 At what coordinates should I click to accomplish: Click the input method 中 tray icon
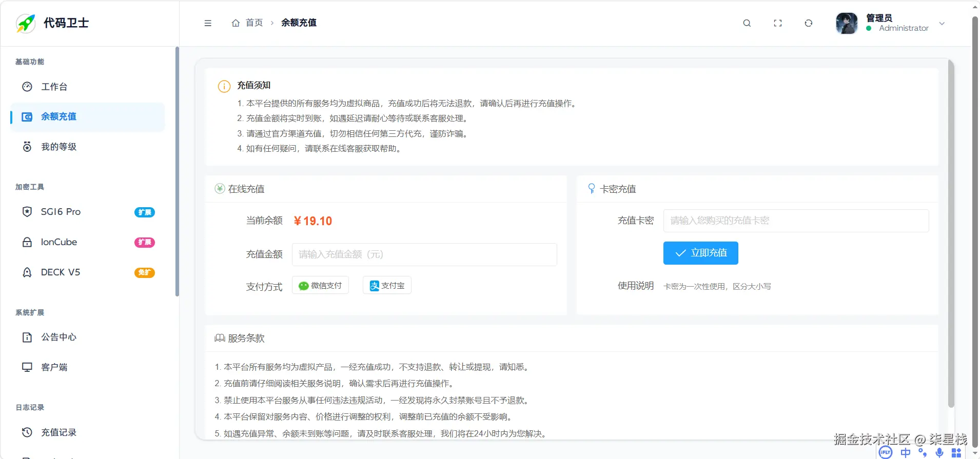pyautogui.click(x=906, y=452)
